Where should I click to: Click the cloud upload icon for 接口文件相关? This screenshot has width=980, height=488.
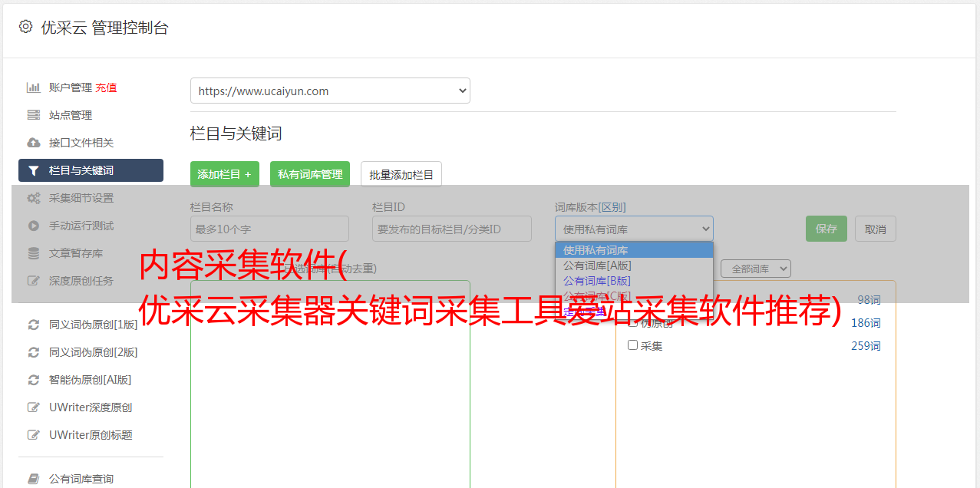point(34,143)
